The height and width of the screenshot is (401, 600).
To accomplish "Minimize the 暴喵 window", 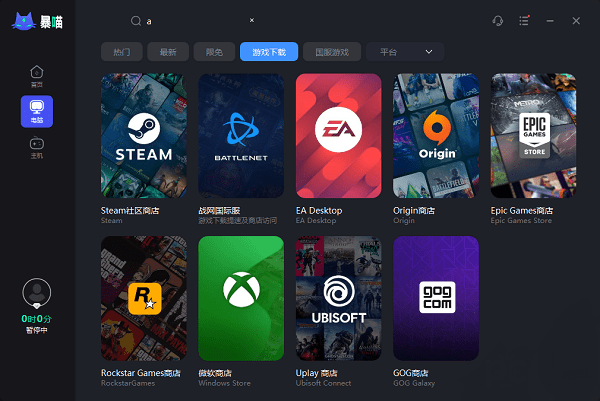I will click(550, 21).
